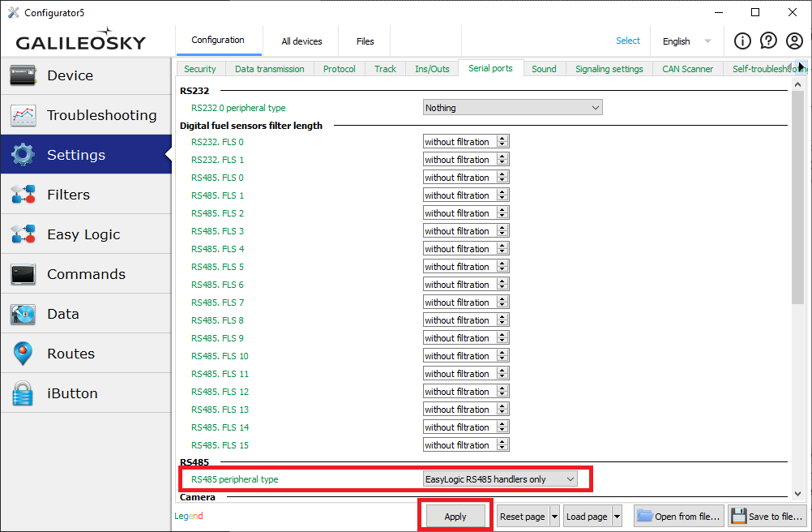
Task: Open the Commands terminal icon
Action: coord(23,274)
